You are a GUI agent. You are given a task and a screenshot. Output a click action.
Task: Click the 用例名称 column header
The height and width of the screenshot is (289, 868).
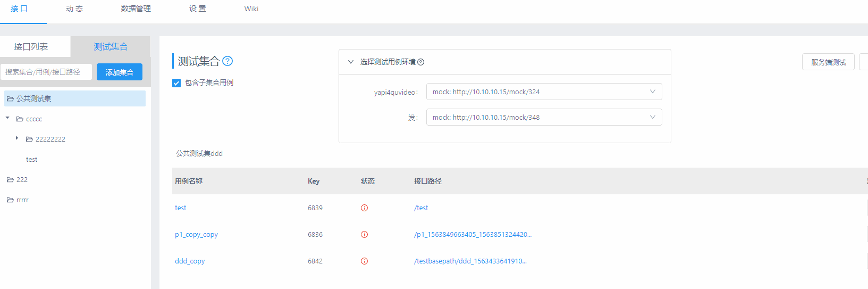[189, 181]
